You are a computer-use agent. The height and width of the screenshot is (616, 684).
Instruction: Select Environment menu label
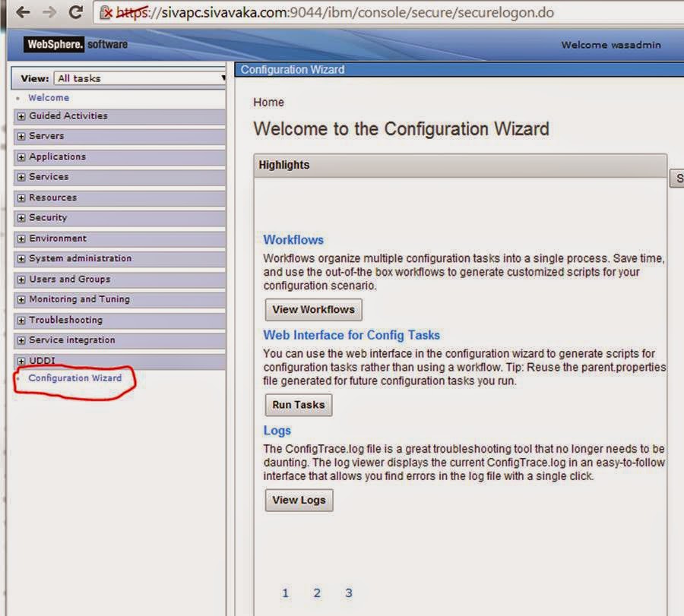point(58,239)
